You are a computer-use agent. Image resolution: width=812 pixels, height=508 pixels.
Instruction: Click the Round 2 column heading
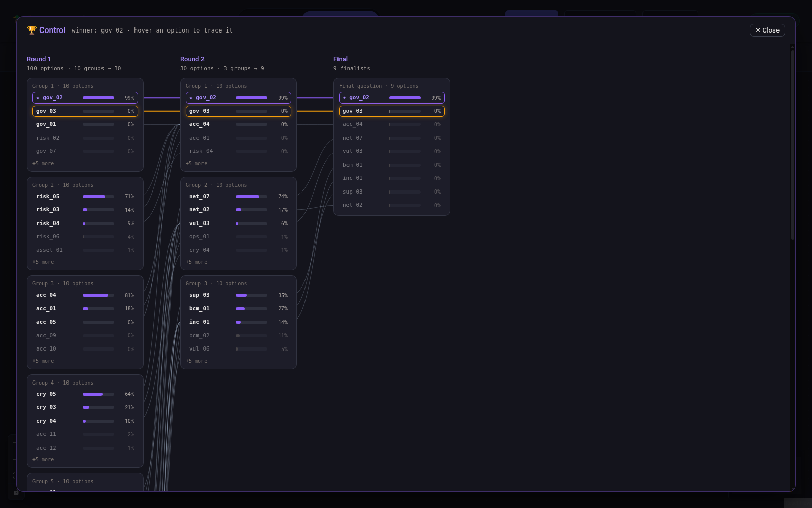pyautogui.click(x=192, y=59)
